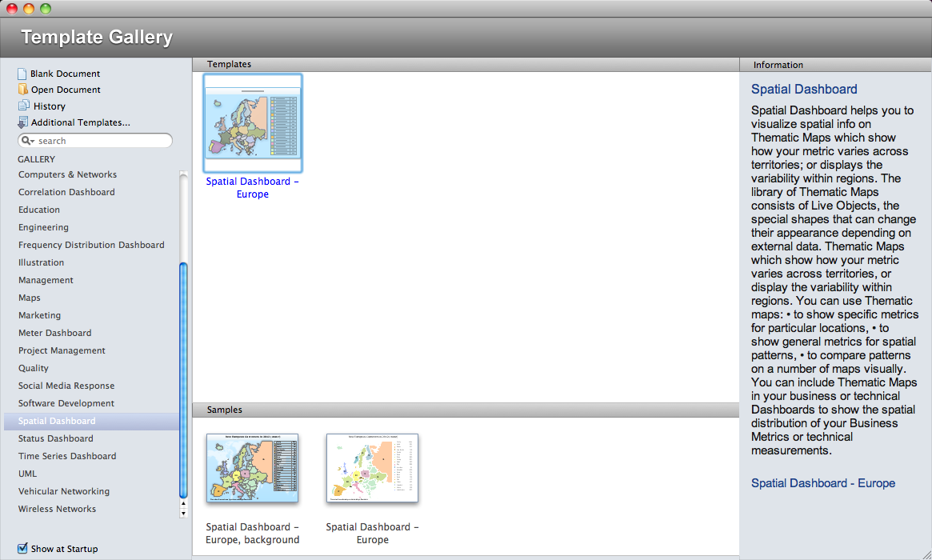Click the Additional Templates download icon
This screenshot has height=560, width=932.
coord(22,122)
